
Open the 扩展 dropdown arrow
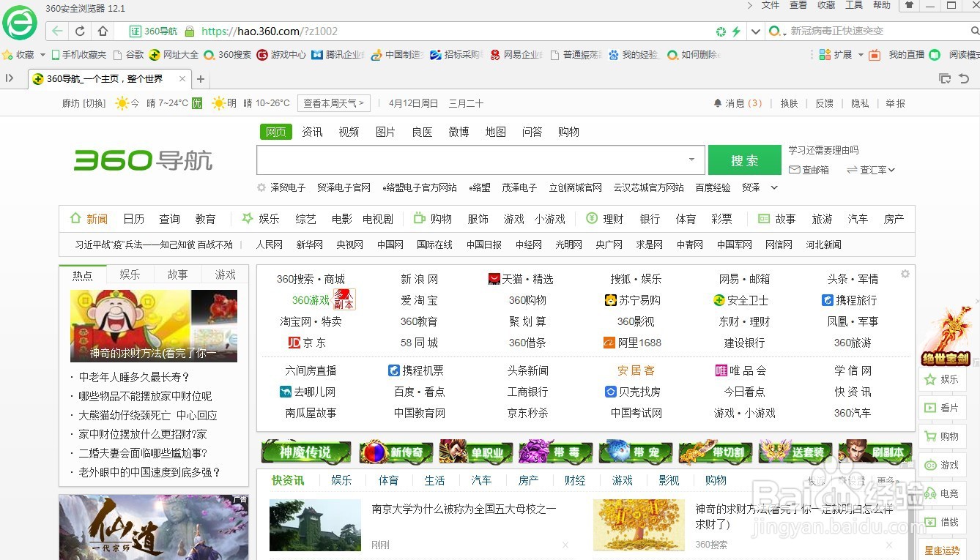[x=861, y=55]
